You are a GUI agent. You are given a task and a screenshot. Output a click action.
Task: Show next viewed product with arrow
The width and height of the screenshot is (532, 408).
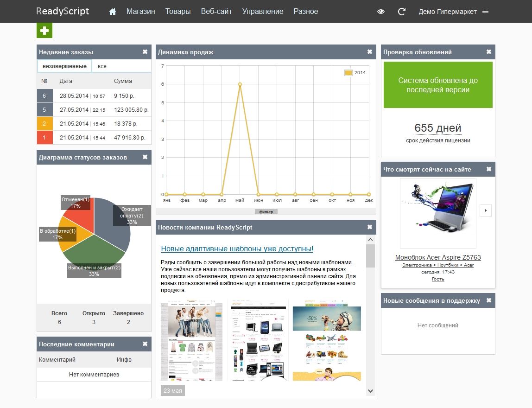click(x=485, y=210)
